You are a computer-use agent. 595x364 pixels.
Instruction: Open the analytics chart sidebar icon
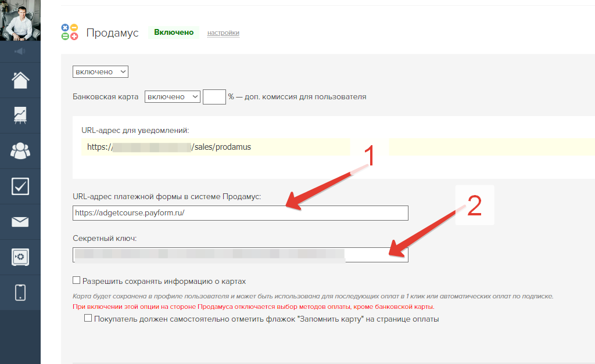point(20,116)
